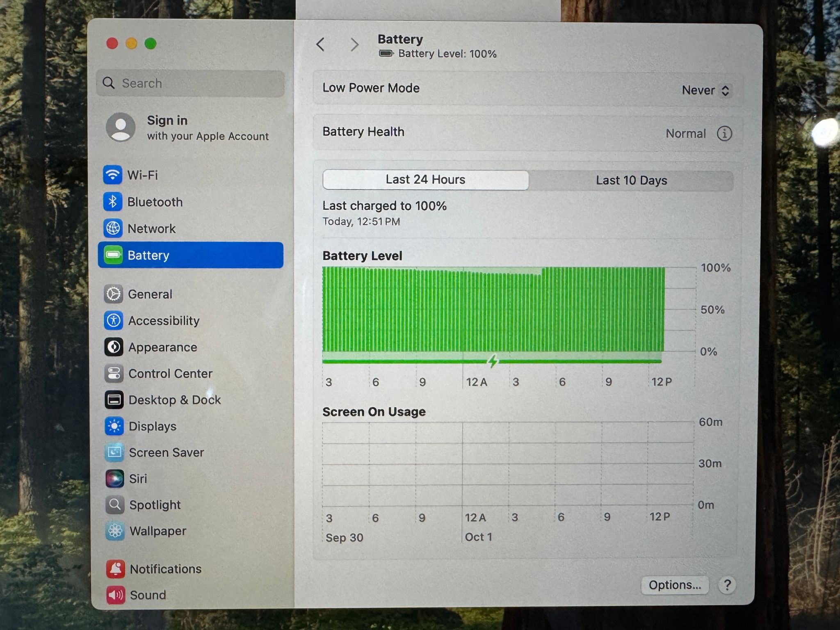The height and width of the screenshot is (630, 840).
Task: Click the Control Center icon
Action: (114, 373)
